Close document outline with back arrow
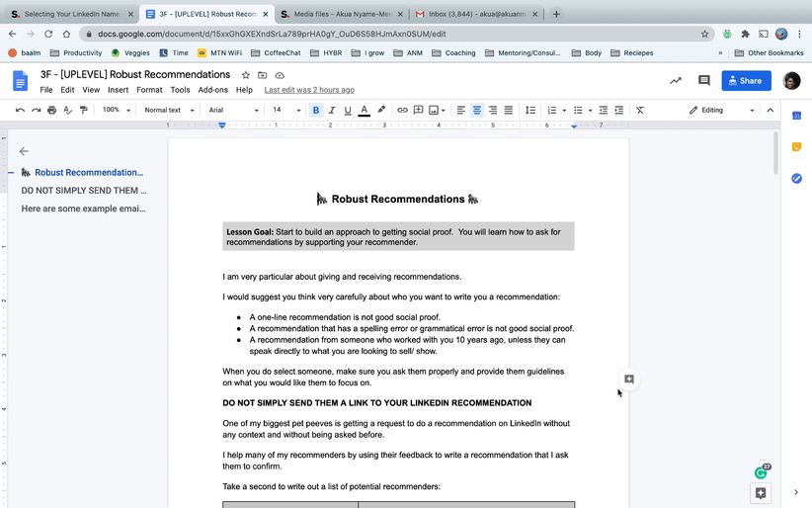This screenshot has height=508, width=812. 24,151
